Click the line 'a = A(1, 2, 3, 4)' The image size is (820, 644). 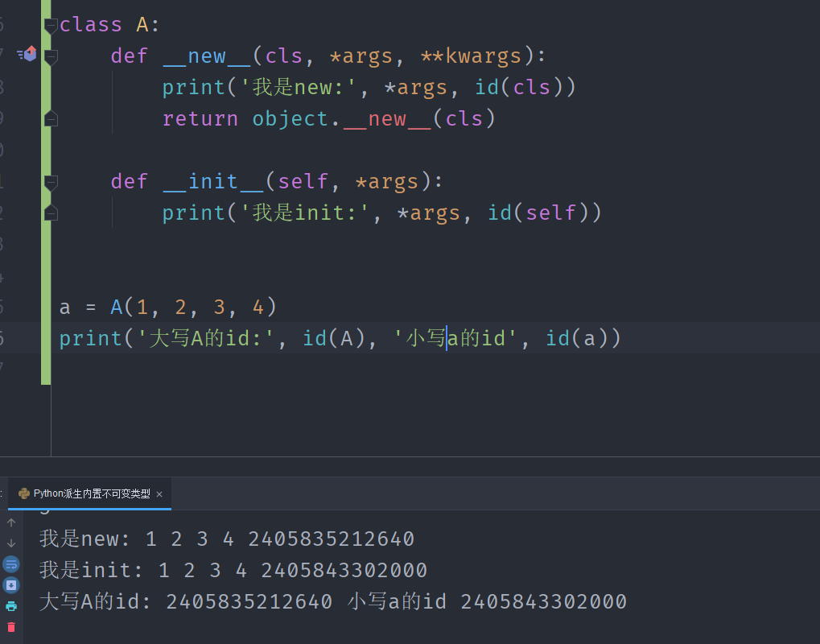(x=167, y=307)
